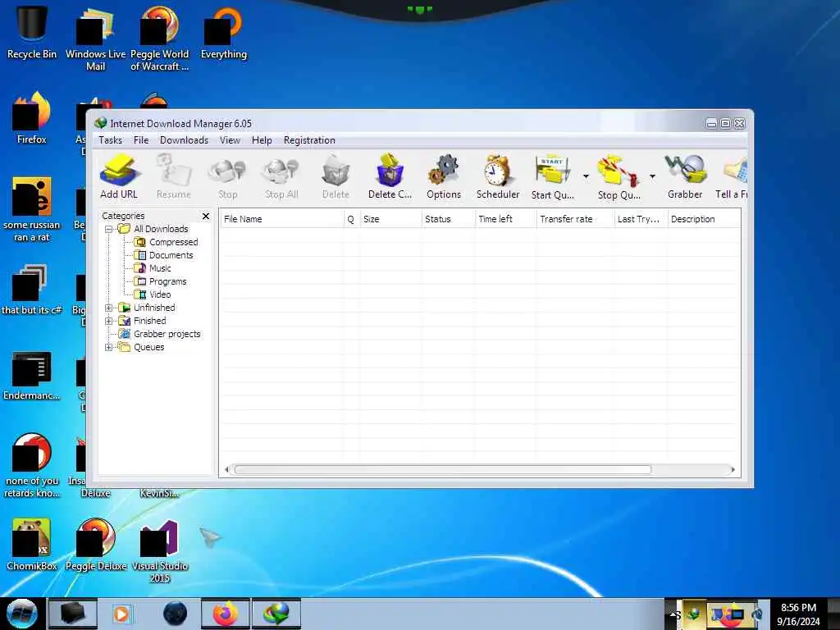
Task: Open Options via the gears icon
Action: 444,177
